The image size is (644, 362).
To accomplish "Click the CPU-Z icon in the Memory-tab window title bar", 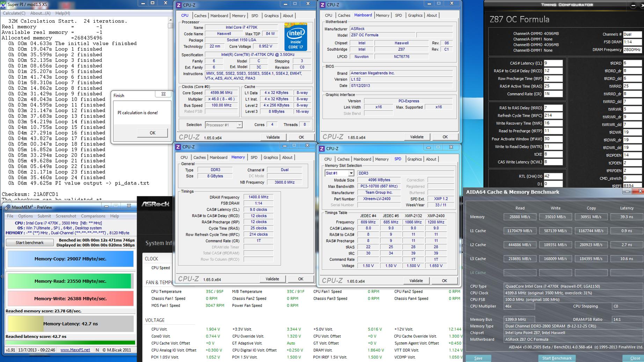I will coord(178,147).
